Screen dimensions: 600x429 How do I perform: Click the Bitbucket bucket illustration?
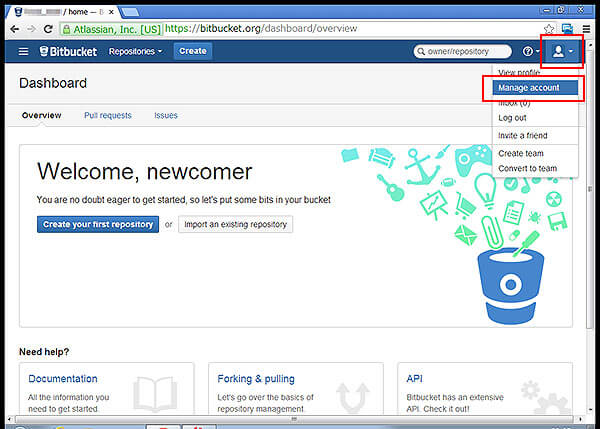pyautogui.click(x=510, y=286)
